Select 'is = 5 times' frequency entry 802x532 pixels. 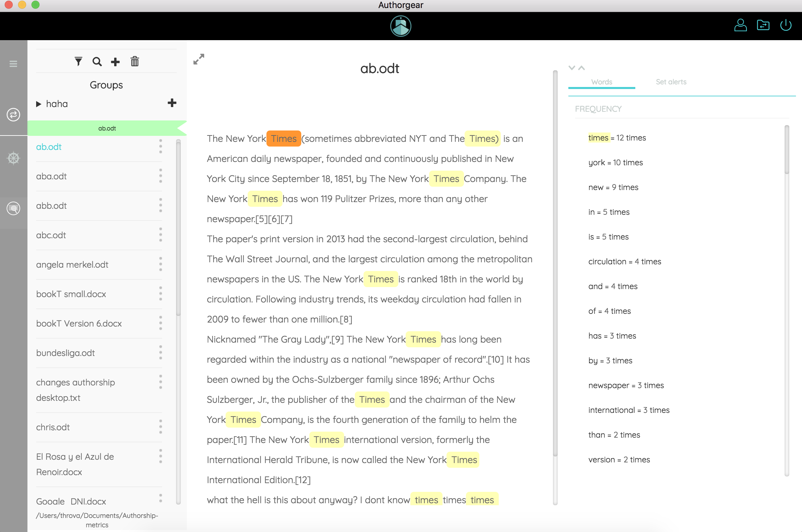pos(609,237)
